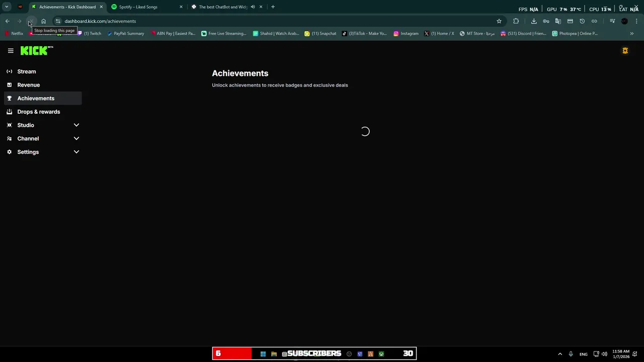The height and width of the screenshot is (362, 644).
Task: View site information for dashboard.kick.com
Action: pos(58,21)
